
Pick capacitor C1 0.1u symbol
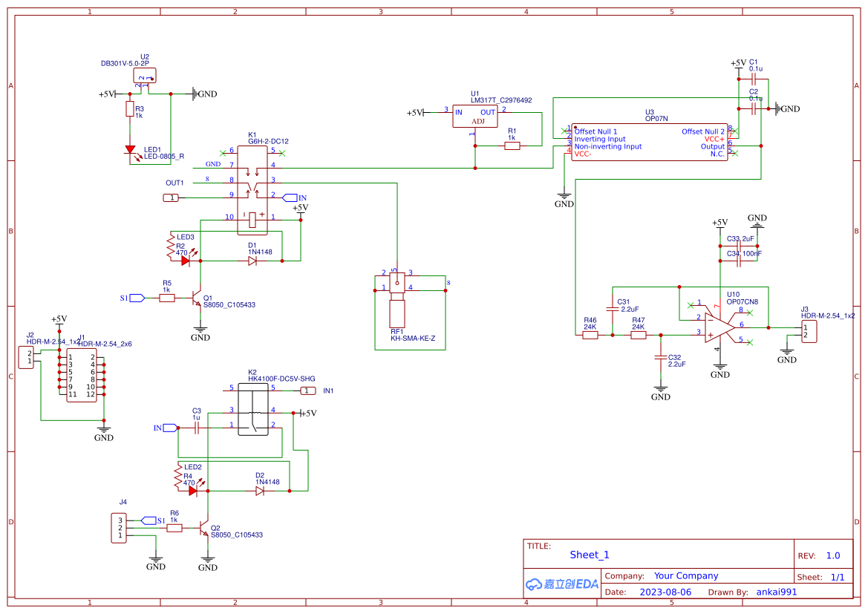click(754, 79)
